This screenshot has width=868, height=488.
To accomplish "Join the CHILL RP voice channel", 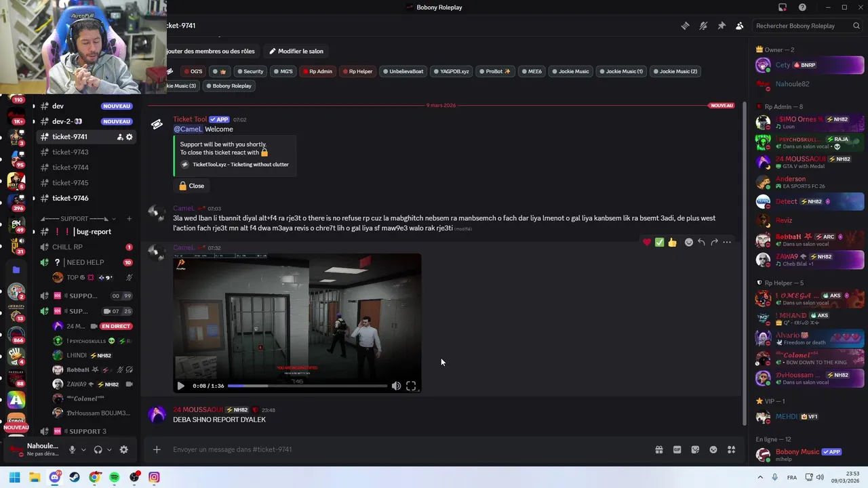I will coord(86,247).
